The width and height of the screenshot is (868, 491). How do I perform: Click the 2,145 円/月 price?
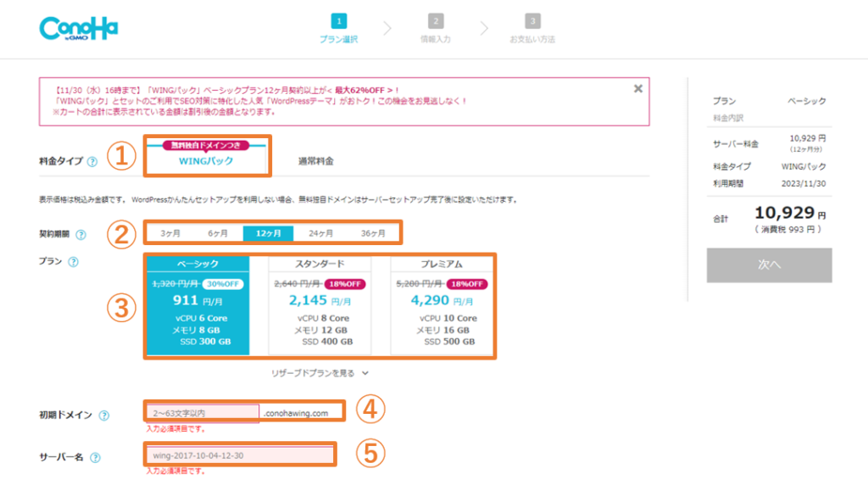pyautogui.click(x=320, y=301)
